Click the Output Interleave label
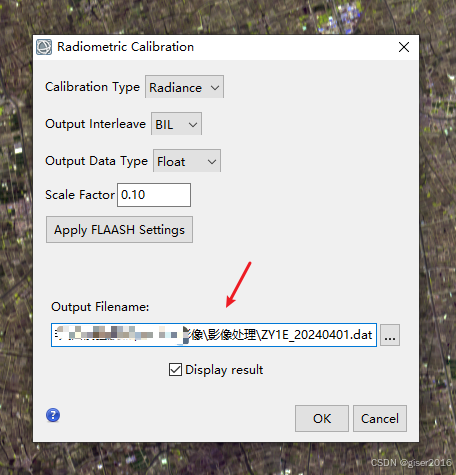 pos(95,124)
